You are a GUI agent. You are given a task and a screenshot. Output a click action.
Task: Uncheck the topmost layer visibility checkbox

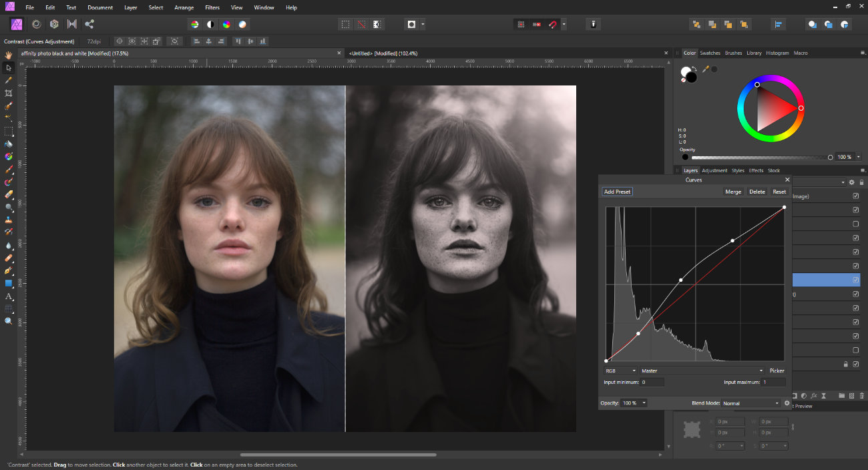(x=855, y=196)
